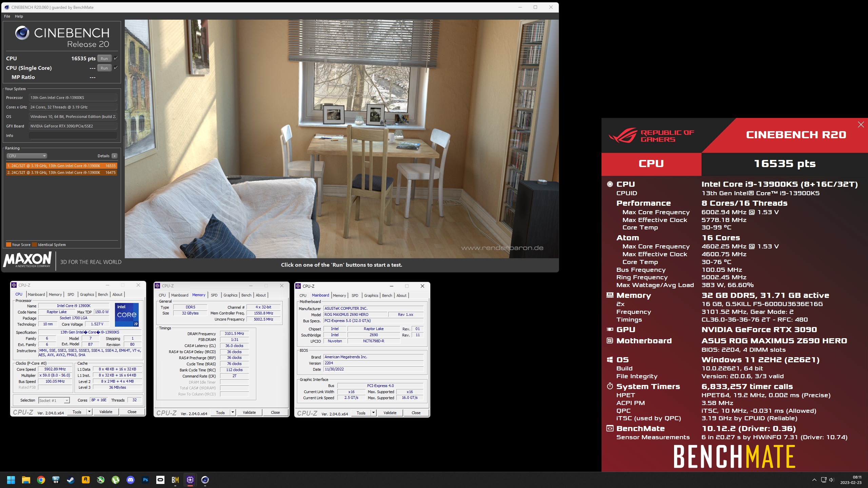The width and height of the screenshot is (868, 488).
Task: Select ranking entry with score 16535
Action: pos(61,166)
